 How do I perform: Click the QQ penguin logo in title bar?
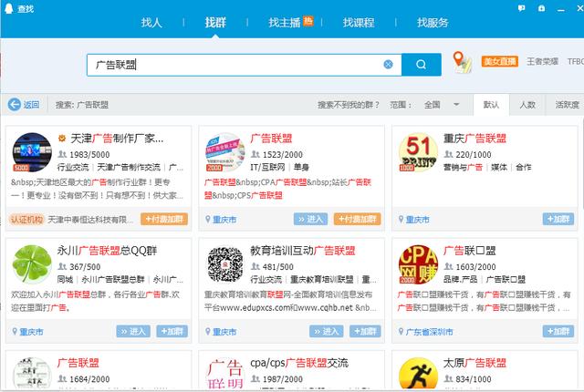click(x=8, y=8)
